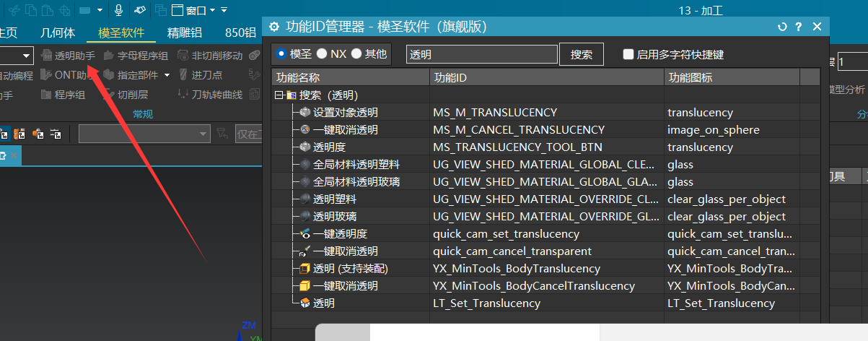
Task: Click the 透明助手 toolbar icon
Action: coord(47,56)
